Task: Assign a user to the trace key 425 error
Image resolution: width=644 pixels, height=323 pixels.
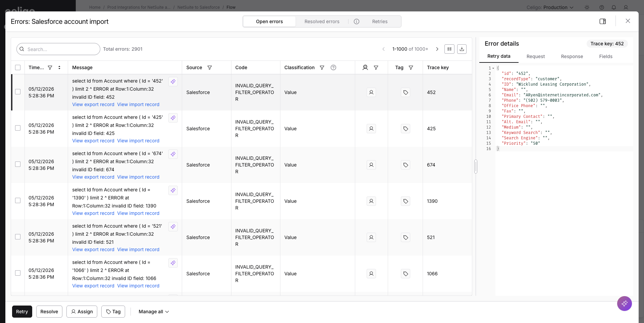Action: tap(371, 129)
